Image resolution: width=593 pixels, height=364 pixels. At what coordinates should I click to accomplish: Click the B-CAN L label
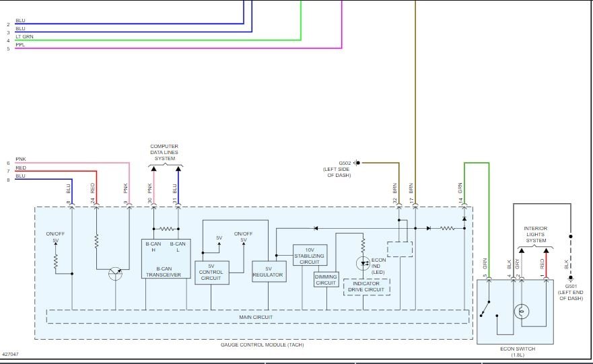(178, 247)
